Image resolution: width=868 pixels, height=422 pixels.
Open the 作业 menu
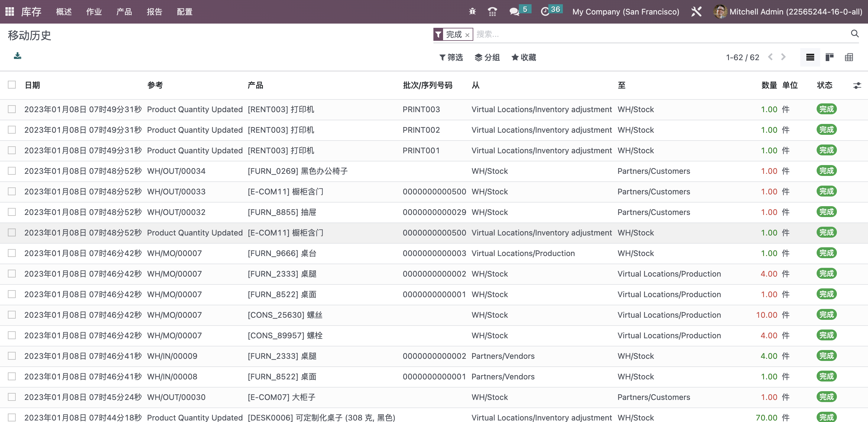[x=94, y=12]
